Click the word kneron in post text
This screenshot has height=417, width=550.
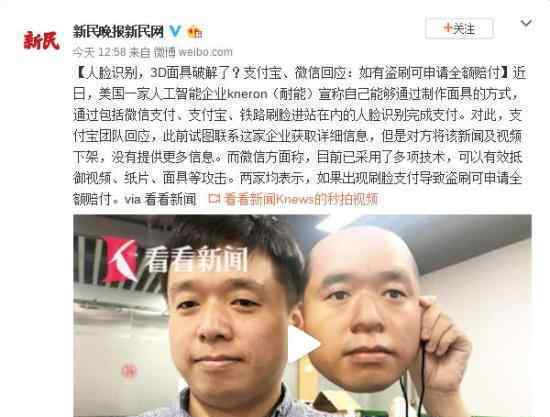(247, 94)
